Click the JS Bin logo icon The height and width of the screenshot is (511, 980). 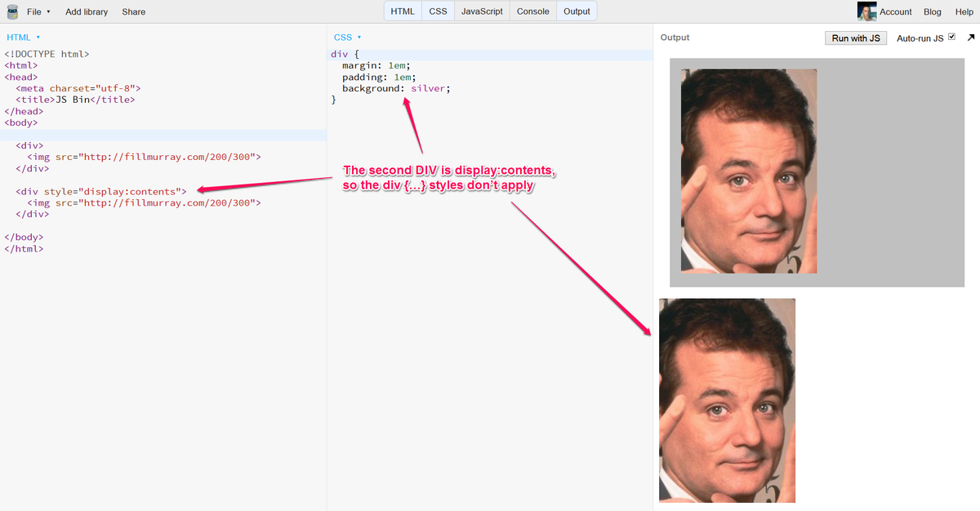coord(12,11)
